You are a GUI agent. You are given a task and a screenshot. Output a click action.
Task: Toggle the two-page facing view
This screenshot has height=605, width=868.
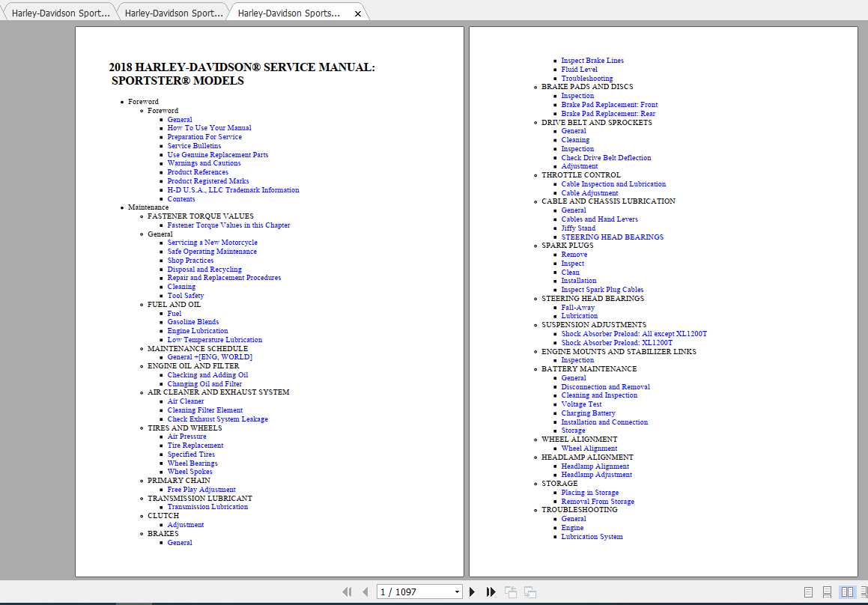point(847,592)
